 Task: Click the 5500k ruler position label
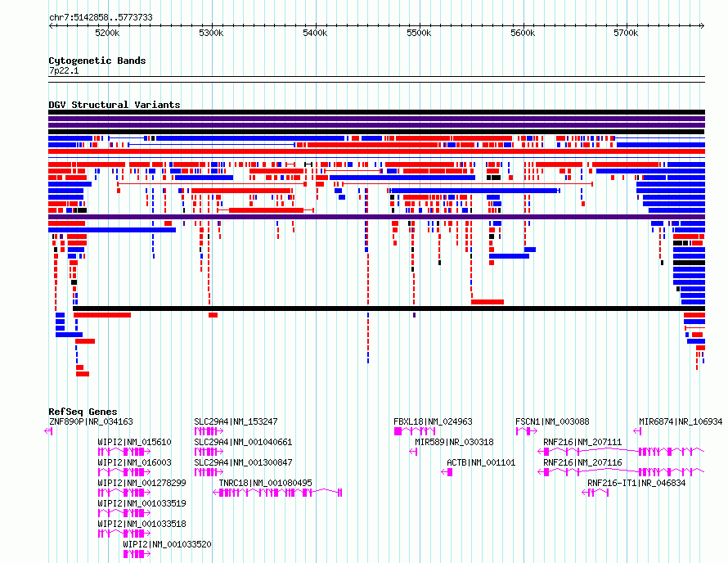[x=419, y=33]
